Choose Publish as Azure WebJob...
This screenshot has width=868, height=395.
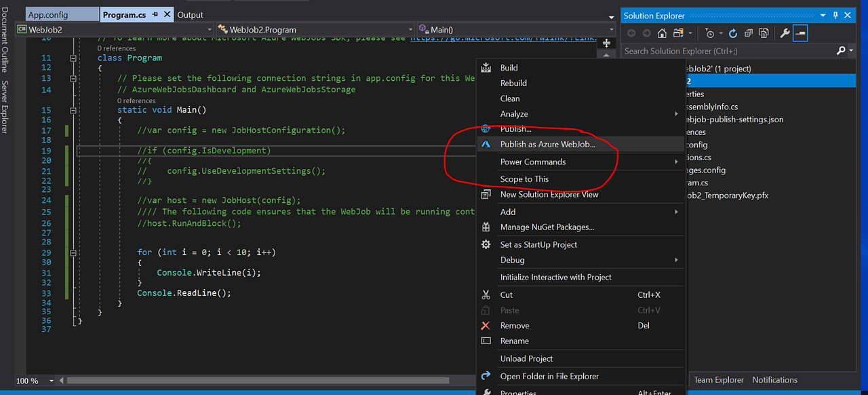[x=547, y=145]
